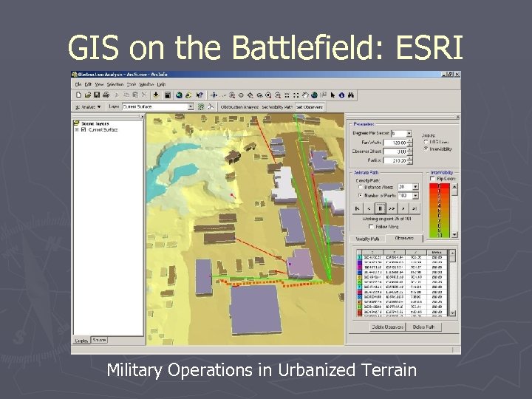Image resolution: width=532 pixels, height=399 pixels.
Task: Open the View menu
Action: (x=99, y=84)
